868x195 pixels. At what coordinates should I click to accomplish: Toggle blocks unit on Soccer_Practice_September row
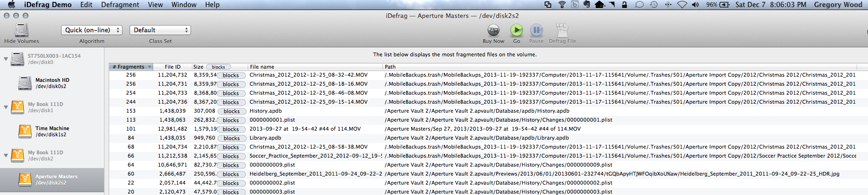231,156
